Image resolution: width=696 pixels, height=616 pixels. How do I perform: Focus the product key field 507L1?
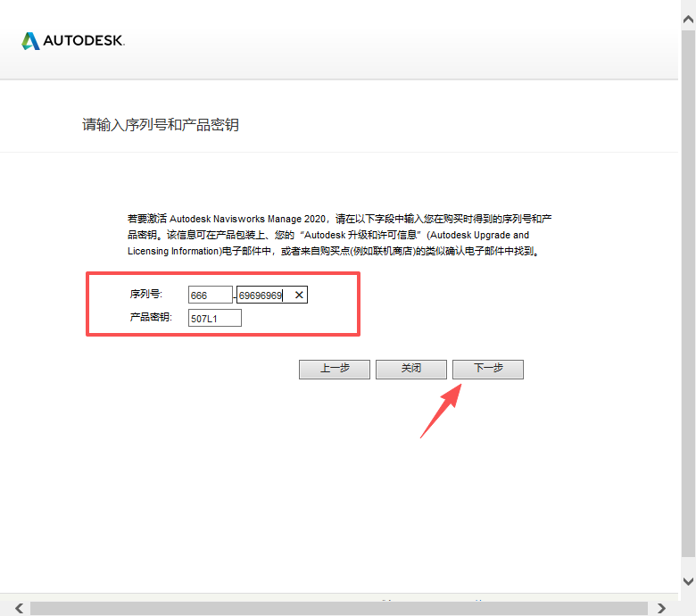[215, 318]
